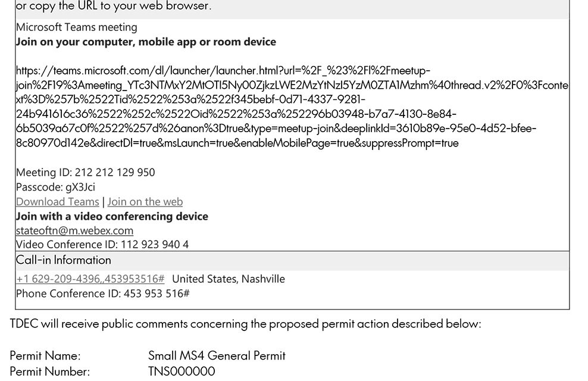Click the permit number TNS000000
This screenshot has height=381, width=588.
pyautogui.click(x=182, y=371)
